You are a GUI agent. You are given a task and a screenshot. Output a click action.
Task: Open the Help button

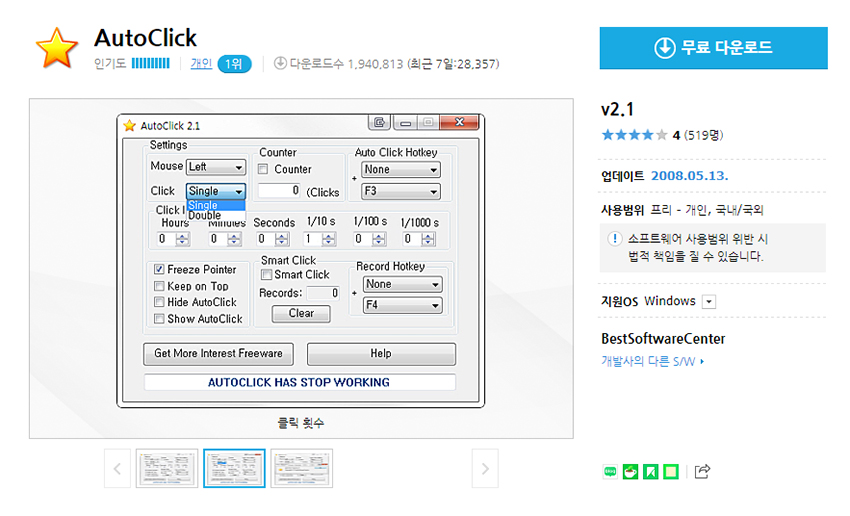click(x=381, y=353)
